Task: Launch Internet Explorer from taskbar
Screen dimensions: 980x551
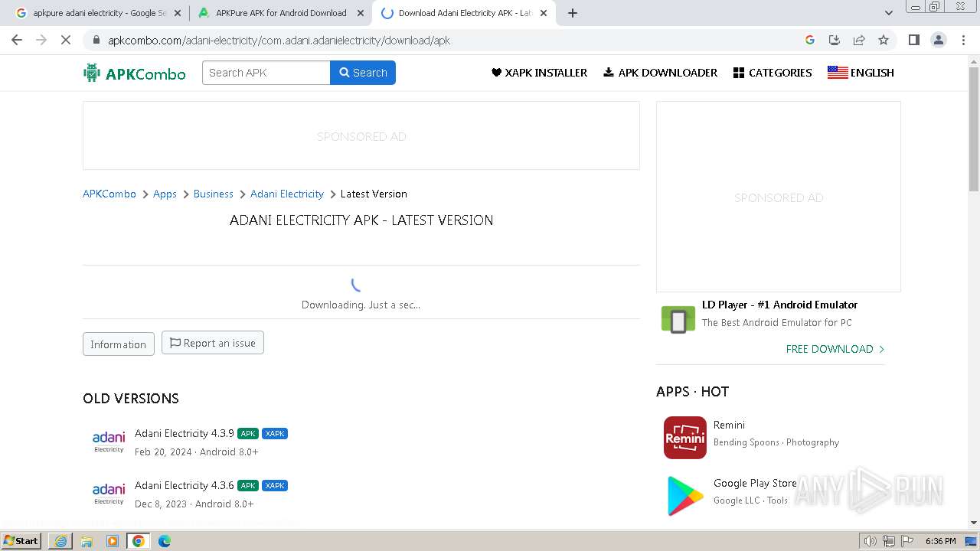Action: [60, 541]
